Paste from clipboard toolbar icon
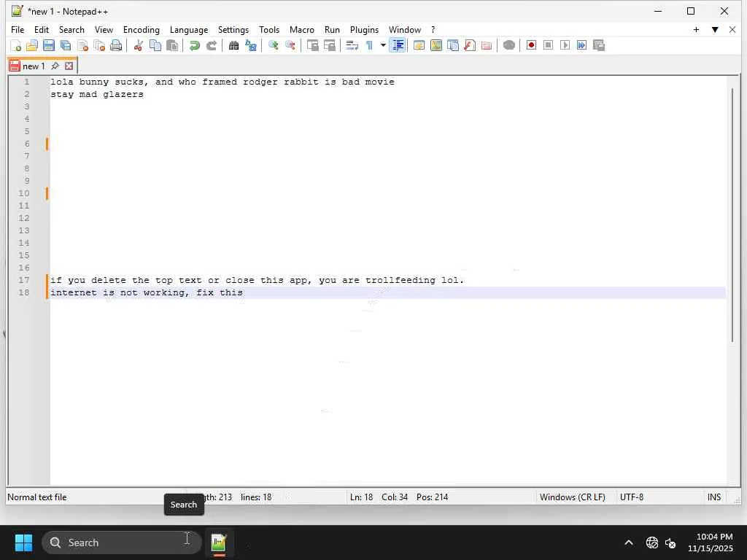The height and width of the screenshot is (560, 747). pyautogui.click(x=172, y=45)
